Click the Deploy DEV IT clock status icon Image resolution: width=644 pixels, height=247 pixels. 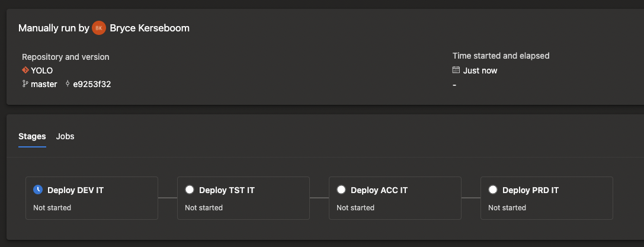click(38, 190)
